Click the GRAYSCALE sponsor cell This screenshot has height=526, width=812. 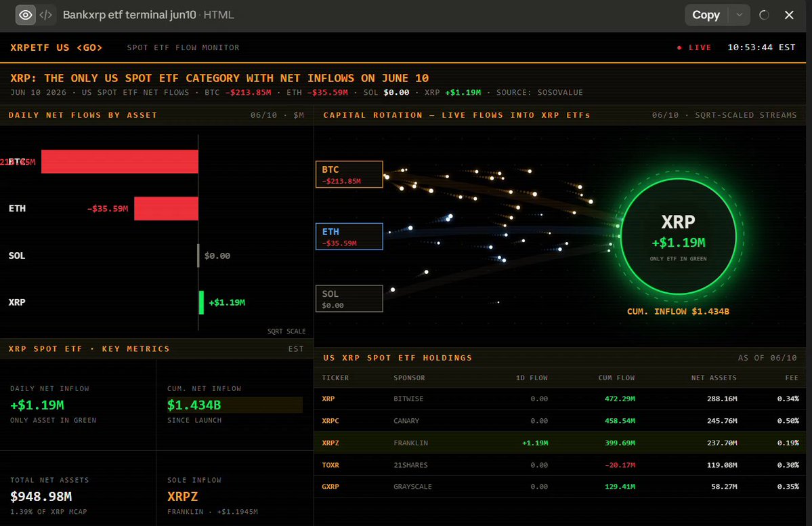pyautogui.click(x=412, y=487)
